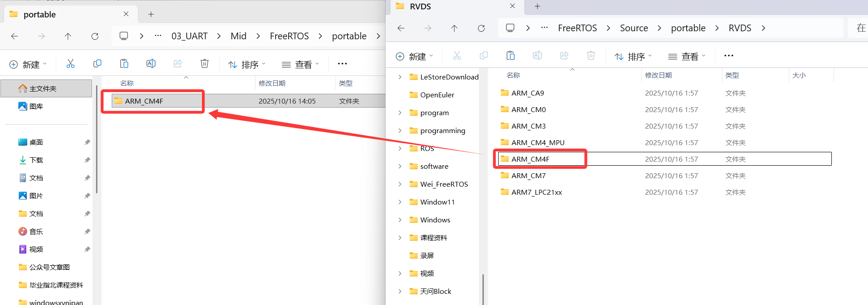The height and width of the screenshot is (305, 868).
Task: Click Delete trash icon in RVDS window
Action: click(x=591, y=56)
